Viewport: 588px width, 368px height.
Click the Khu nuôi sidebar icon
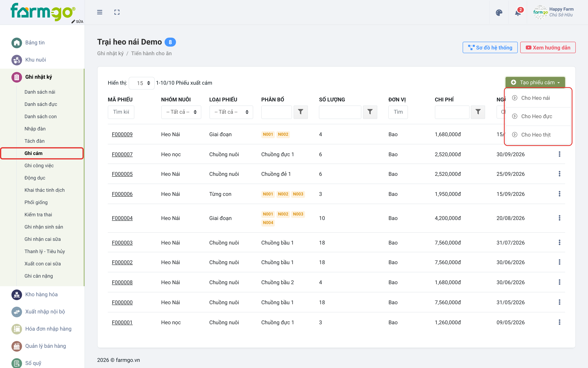click(x=17, y=60)
